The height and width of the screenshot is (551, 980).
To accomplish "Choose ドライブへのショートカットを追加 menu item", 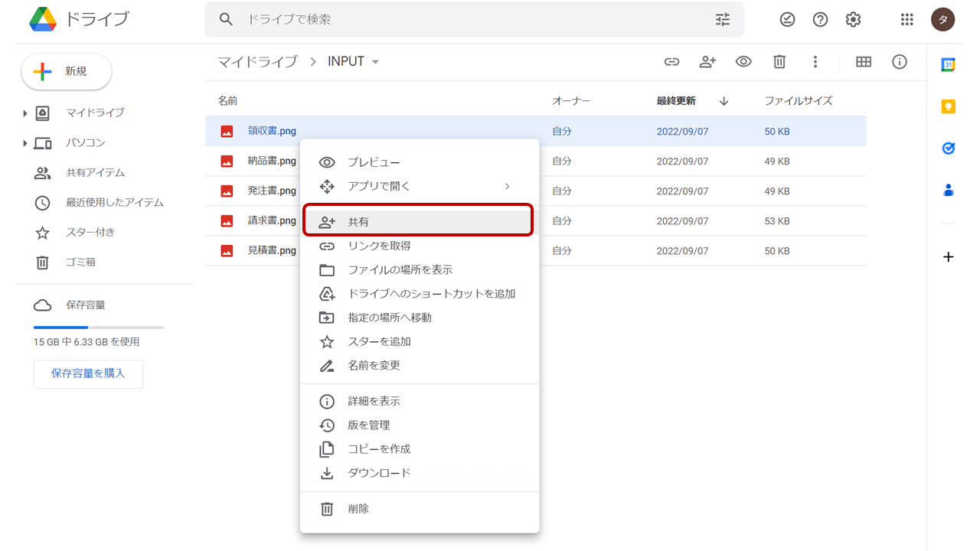I will tap(420, 294).
